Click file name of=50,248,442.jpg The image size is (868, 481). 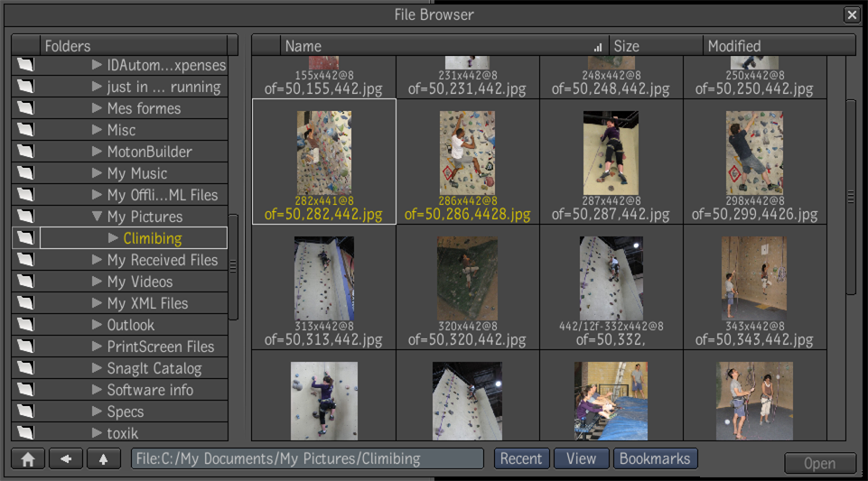click(x=611, y=88)
